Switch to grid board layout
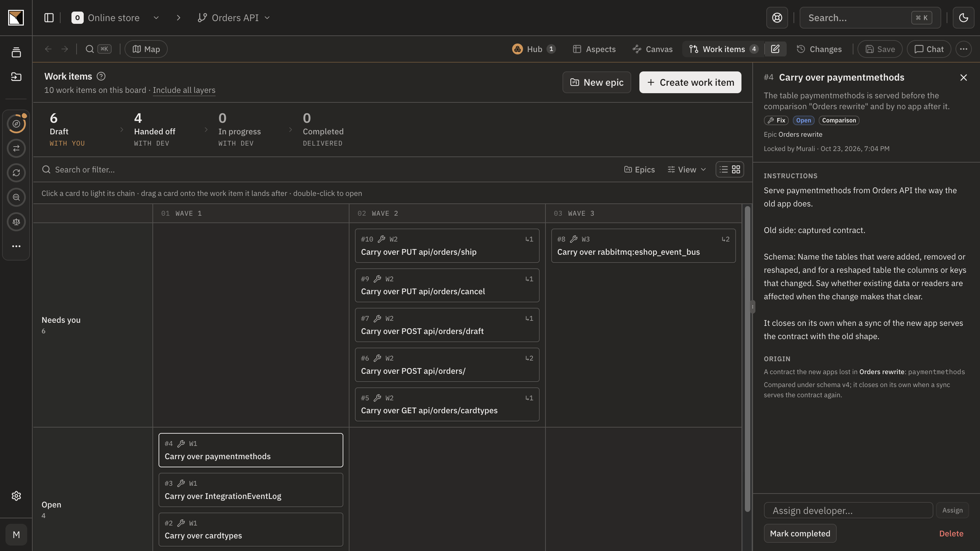The height and width of the screenshot is (551, 980). point(736,170)
